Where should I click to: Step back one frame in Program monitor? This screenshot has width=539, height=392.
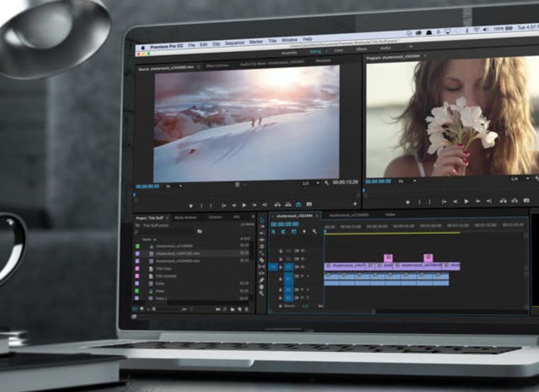(x=455, y=201)
